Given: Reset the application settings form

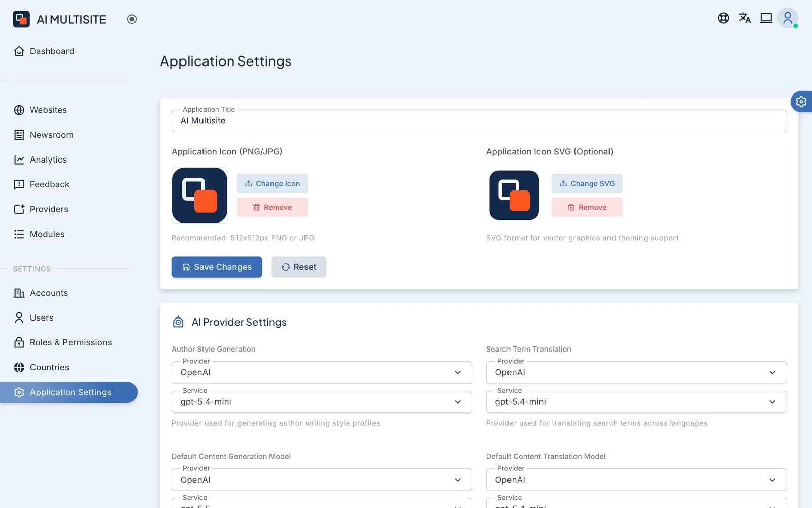Looking at the screenshot, I should tap(298, 267).
